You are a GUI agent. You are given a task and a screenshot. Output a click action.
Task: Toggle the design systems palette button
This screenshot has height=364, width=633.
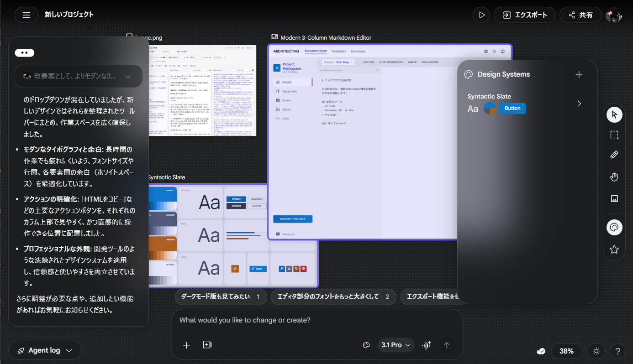[x=614, y=227]
